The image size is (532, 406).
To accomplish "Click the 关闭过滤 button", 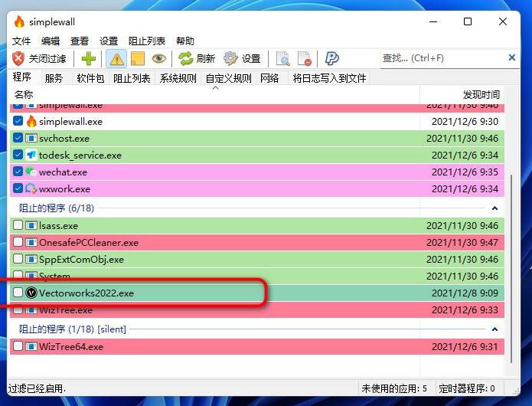I will click(40, 58).
